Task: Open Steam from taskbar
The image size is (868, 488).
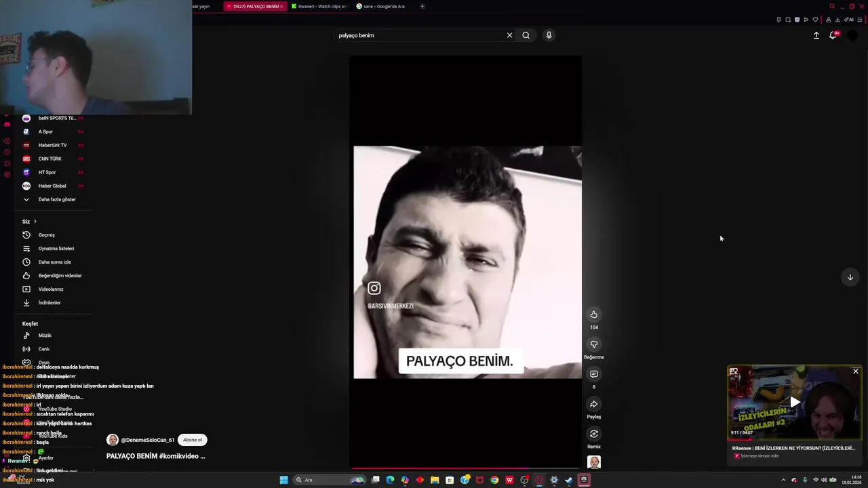Action: (x=569, y=480)
